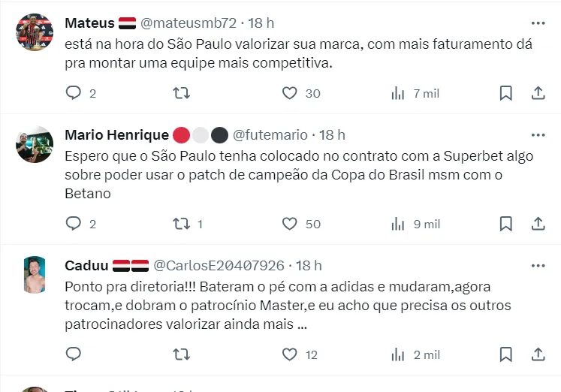Open Caduu's avatar photo
561x392 pixels.
point(35,274)
